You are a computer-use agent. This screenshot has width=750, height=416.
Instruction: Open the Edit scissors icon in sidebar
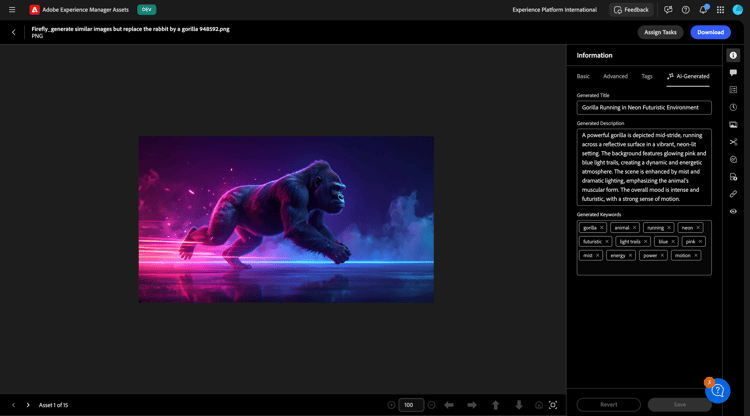[x=733, y=142]
